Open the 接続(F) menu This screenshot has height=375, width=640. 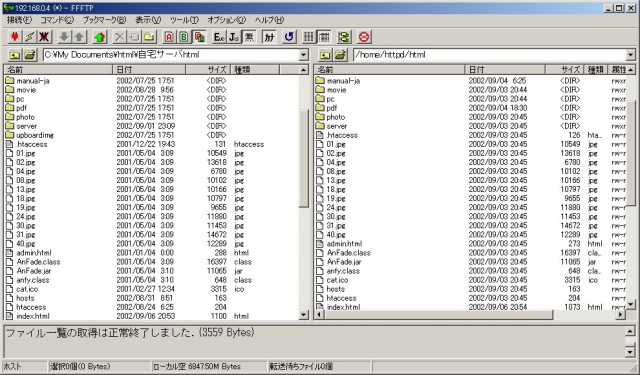tap(19, 20)
